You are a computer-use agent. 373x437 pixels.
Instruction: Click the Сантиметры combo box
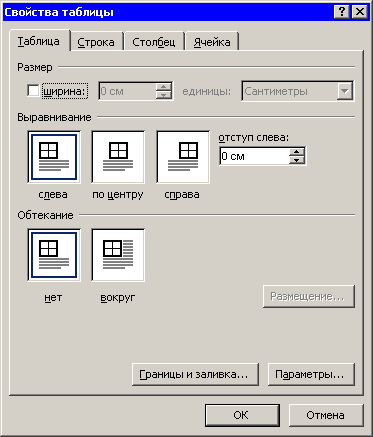297,91
